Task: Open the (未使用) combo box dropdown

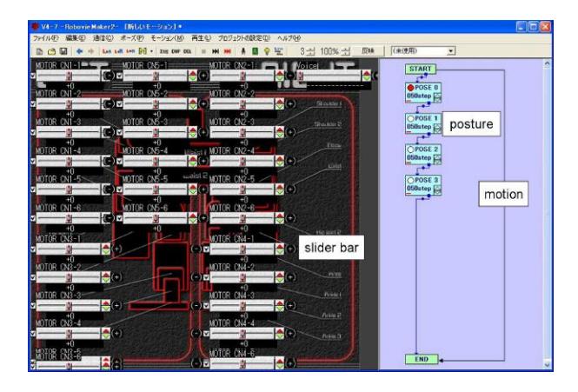Action: click(x=451, y=51)
